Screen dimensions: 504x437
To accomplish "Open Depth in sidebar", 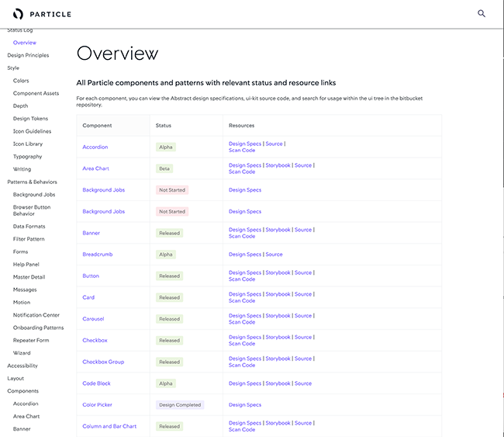I will (x=21, y=106).
